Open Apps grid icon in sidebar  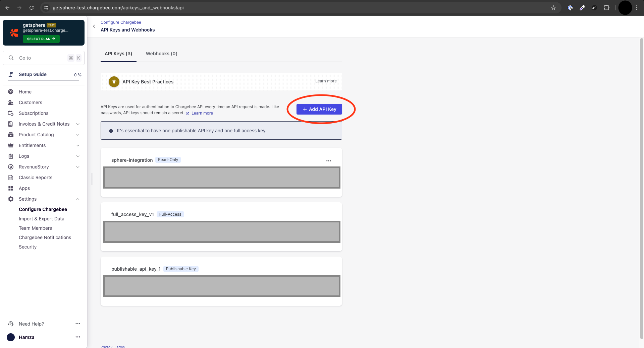click(x=11, y=188)
